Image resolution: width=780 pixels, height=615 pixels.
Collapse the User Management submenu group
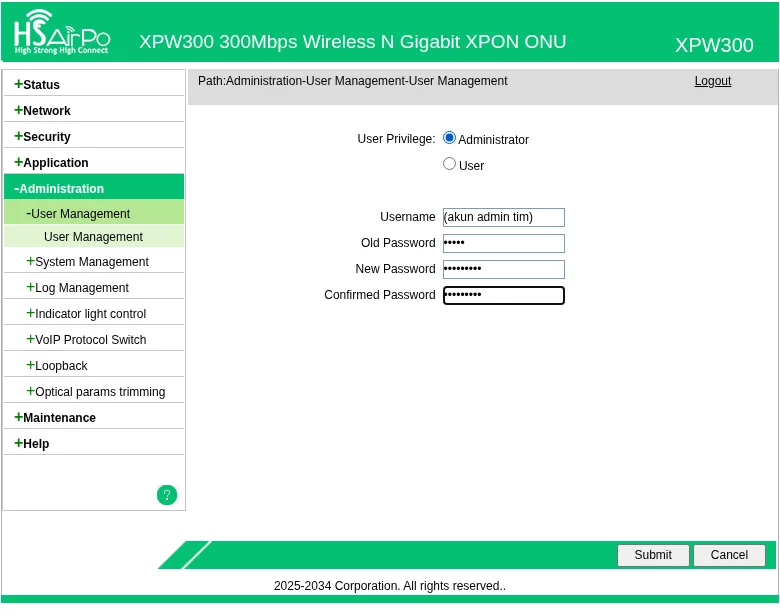[x=94, y=213]
